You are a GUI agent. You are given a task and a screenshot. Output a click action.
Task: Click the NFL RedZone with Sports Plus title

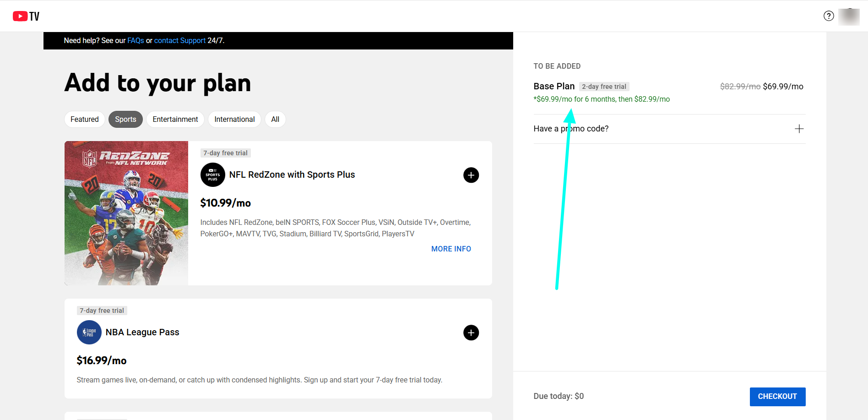tap(292, 175)
